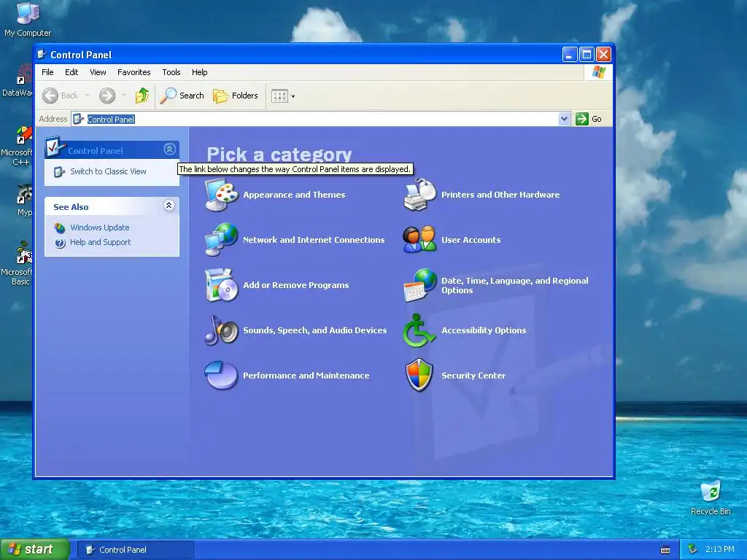The width and height of the screenshot is (747, 560).
Task: Click the User Accounts link text
Action: click(x=471, y=240)
